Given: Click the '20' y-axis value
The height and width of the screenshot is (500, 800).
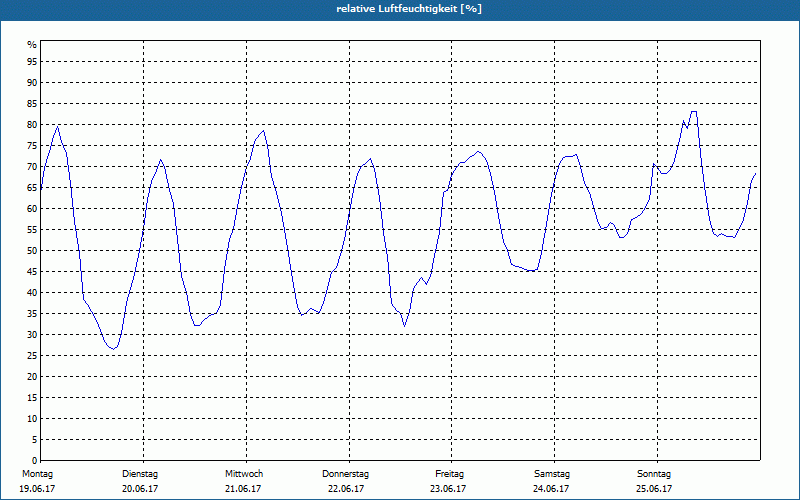Looking at the screenshot, I should click(x=32, y=377).
